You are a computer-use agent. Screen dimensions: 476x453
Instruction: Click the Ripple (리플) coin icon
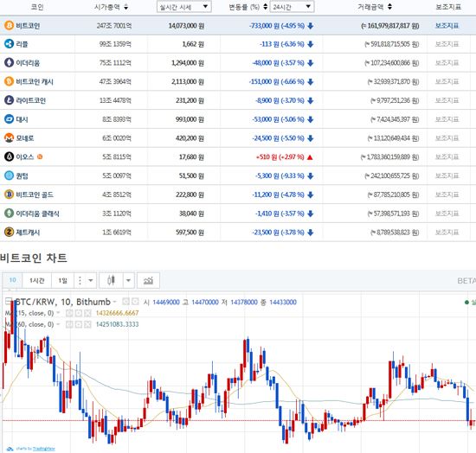[x=10, y=44]
